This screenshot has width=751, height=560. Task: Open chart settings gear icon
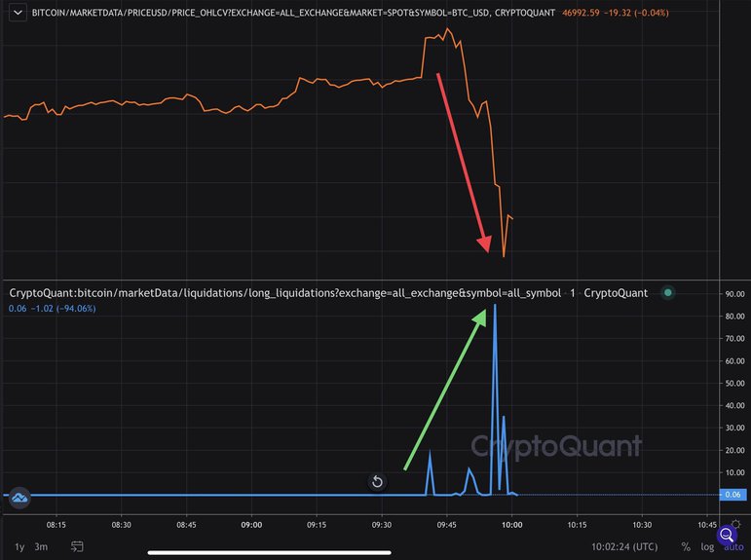(736, 524)
